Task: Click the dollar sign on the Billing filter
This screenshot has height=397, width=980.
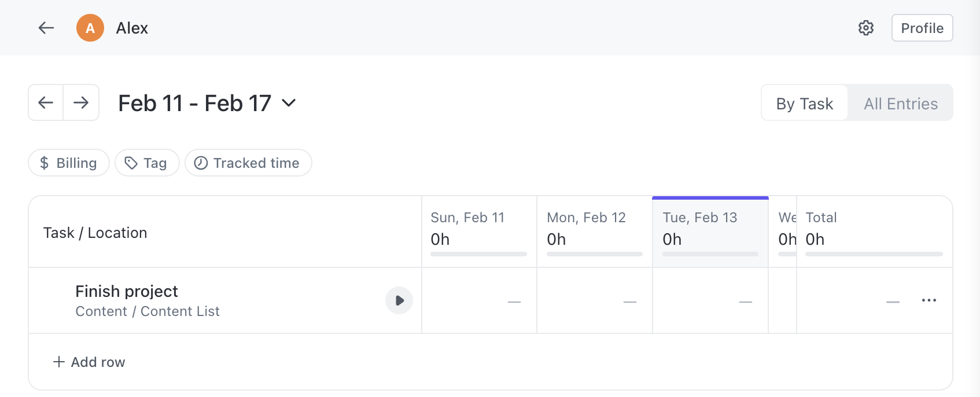Action: click(43, 163)
